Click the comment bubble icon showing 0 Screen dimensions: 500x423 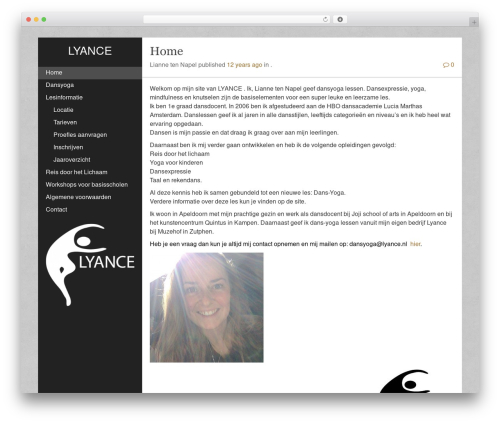point(448,65)
